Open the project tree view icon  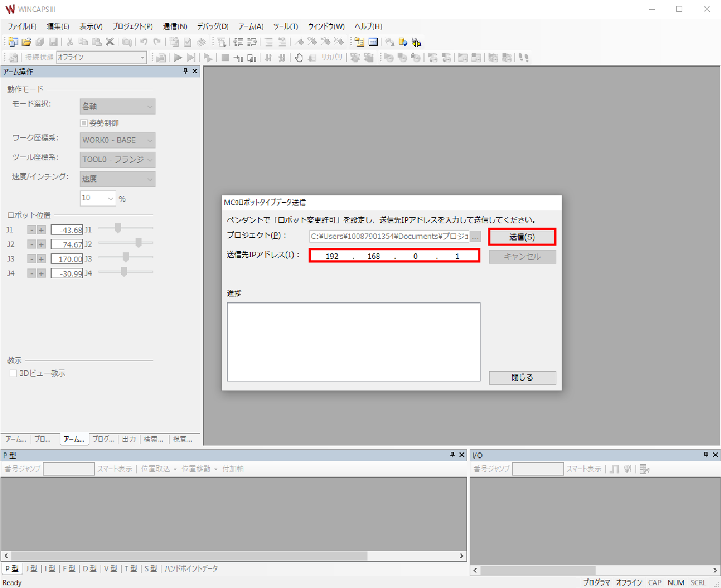coord(359,42)
